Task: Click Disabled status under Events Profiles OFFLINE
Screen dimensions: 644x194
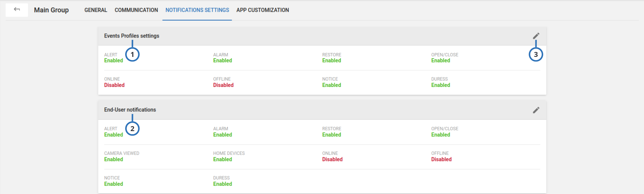Action: click(223, 85)
